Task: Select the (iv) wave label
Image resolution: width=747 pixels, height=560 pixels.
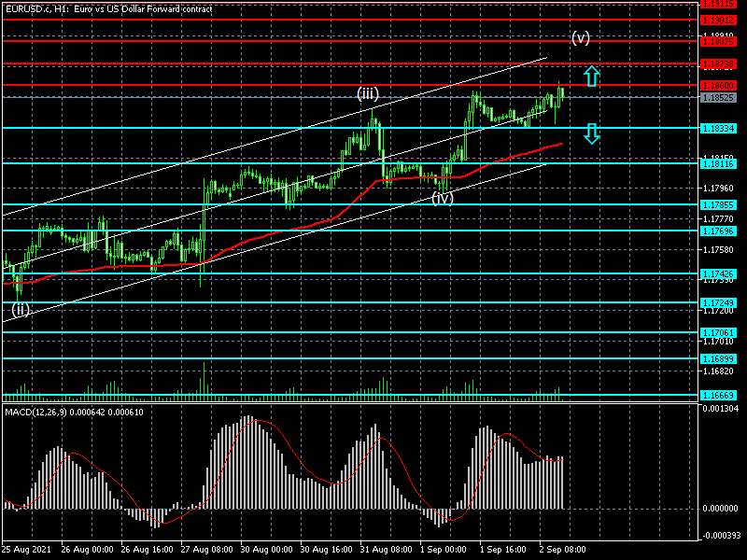Action: click(443, 197)
